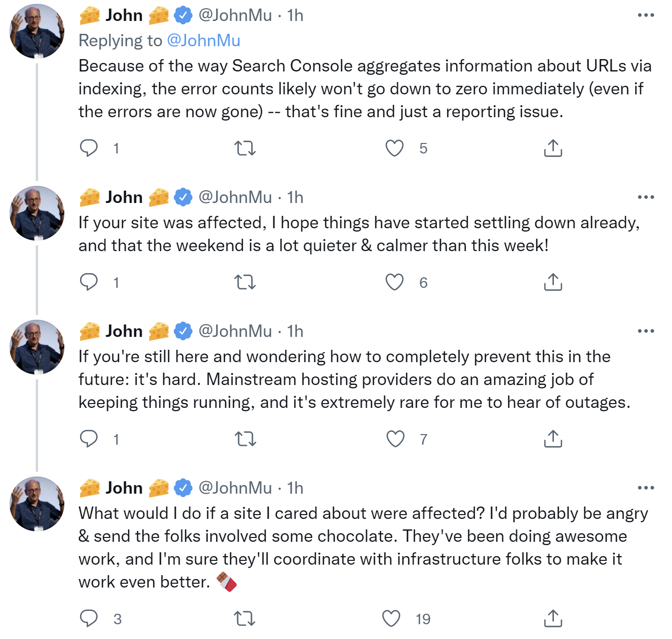Open more options on the hosting providers tweet
The height and width of the screenshot is (639, 672).
[x=645, y=331]
